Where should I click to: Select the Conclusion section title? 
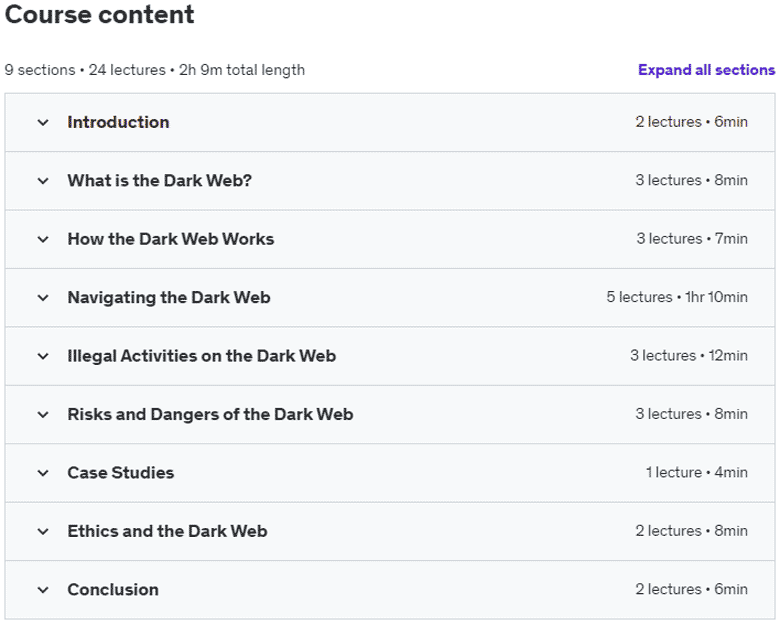pos(113,590)
